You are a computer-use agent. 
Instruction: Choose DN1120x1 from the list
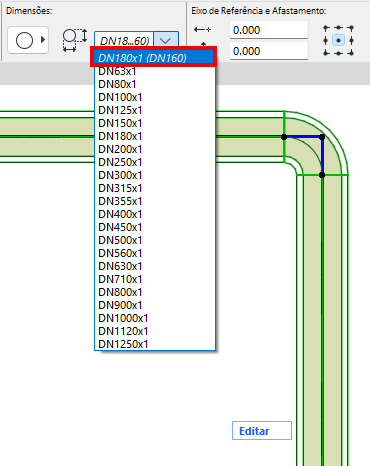click(155, 331)
